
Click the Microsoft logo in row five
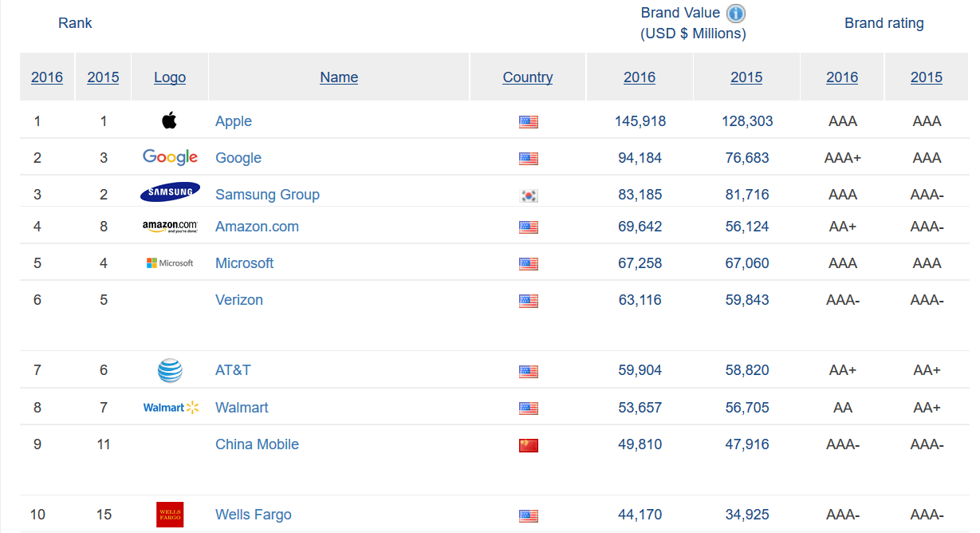click(170, 263)
